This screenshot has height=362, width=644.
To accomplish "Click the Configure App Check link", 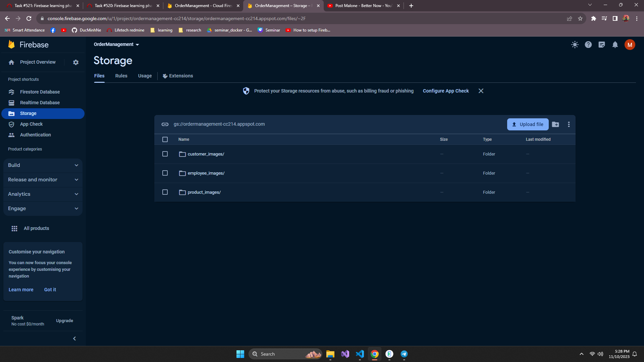I will tap(446, 91).
